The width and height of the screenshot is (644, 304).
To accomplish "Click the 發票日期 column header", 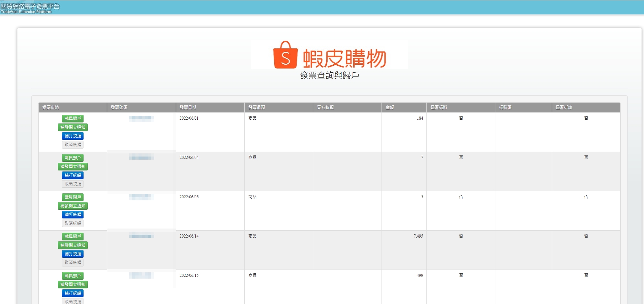I will click(188, 107).
